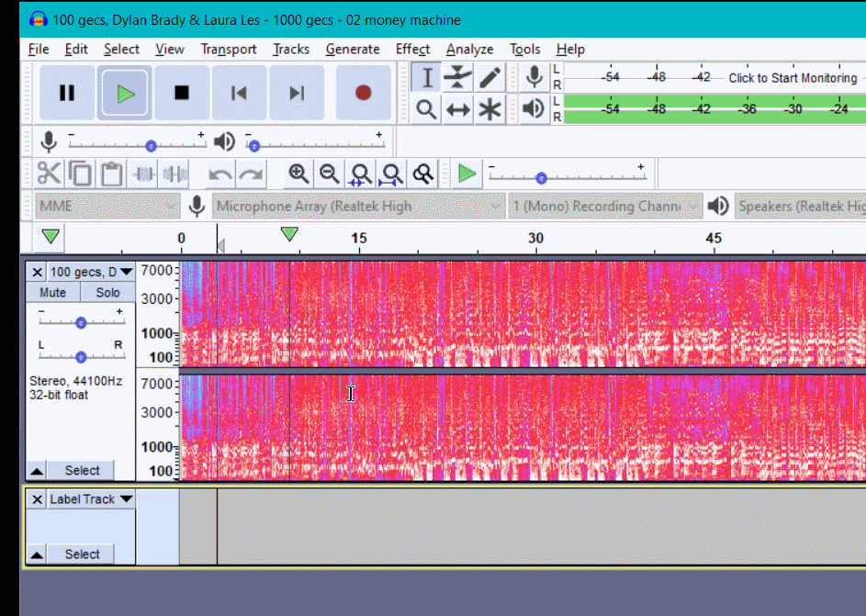Adjust the track gain slider
This screenshot has height=616, width=866.
[80, 322]
